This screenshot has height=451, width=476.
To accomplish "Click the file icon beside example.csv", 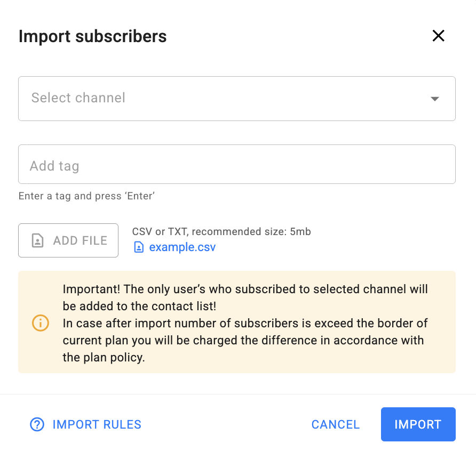I will [139, 247].
